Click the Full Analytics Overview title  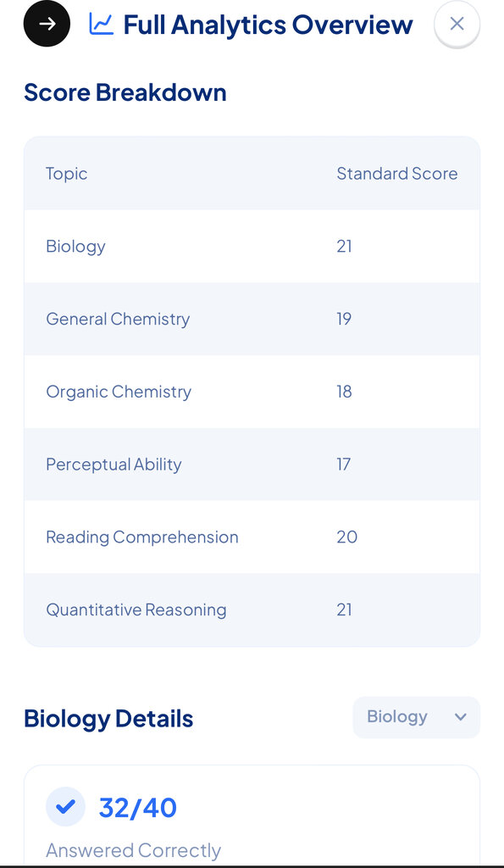pos(268,25)
